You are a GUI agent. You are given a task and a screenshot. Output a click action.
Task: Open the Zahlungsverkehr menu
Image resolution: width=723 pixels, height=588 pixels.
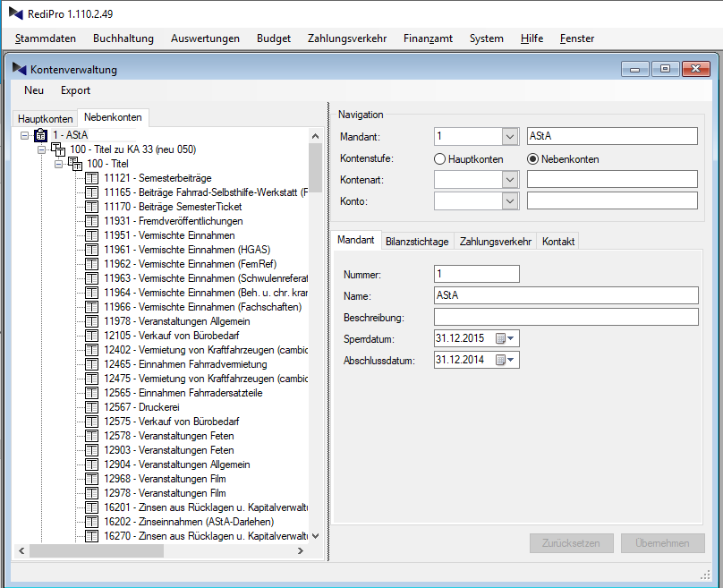click(346, 38)
